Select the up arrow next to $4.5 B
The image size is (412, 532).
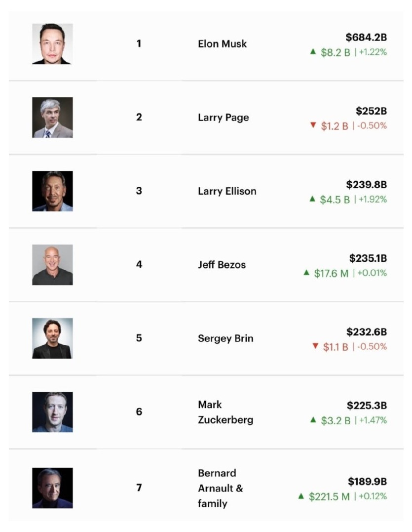click(x=312, y=199)
